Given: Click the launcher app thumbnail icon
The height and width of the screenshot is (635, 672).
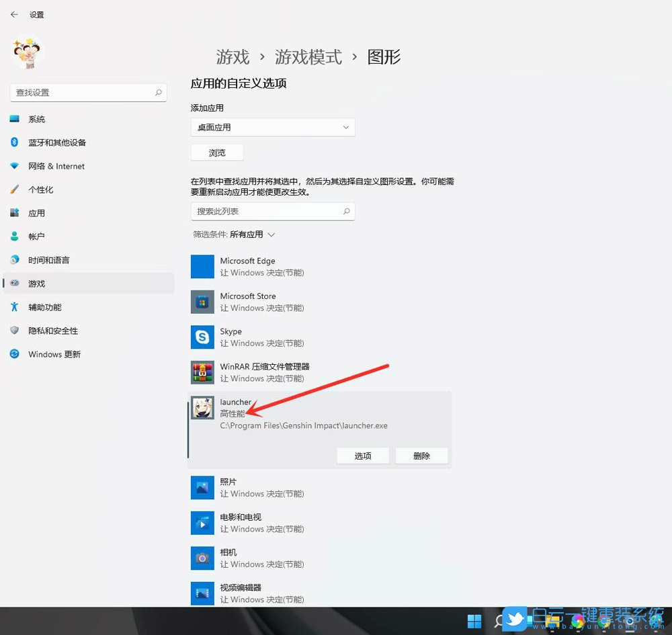Looking at the screenshot, I should pos(202,408).
